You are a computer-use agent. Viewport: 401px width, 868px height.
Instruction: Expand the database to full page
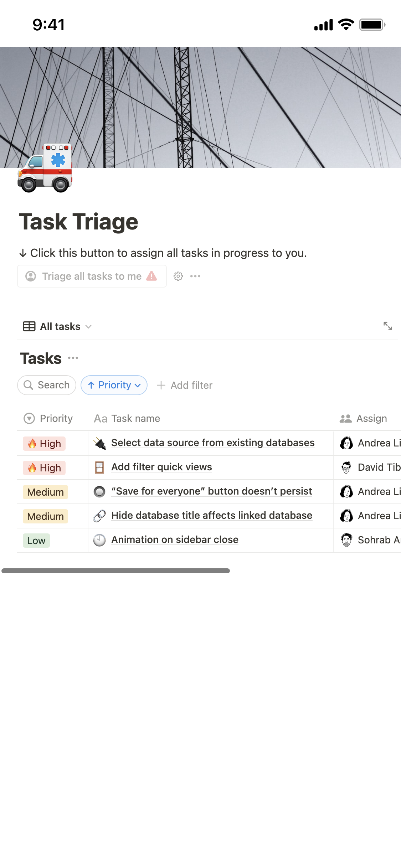[x=387, y=326]
